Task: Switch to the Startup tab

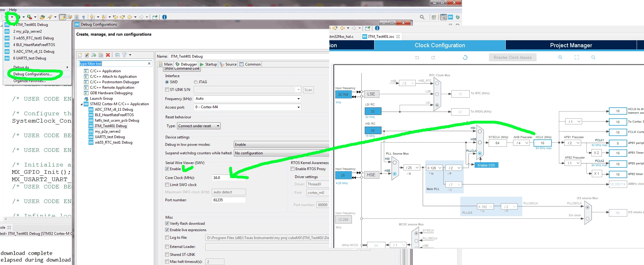Action: click(208, 64)
